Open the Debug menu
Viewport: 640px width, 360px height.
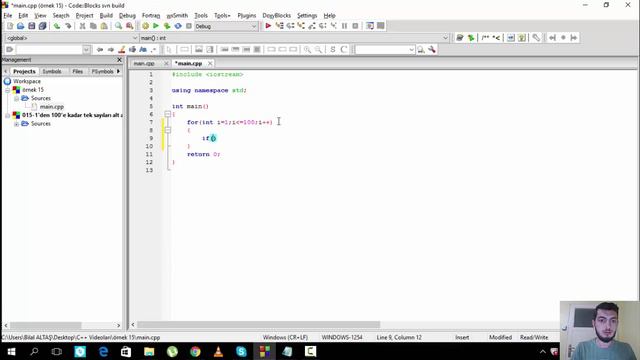click(x=127, y=16)
